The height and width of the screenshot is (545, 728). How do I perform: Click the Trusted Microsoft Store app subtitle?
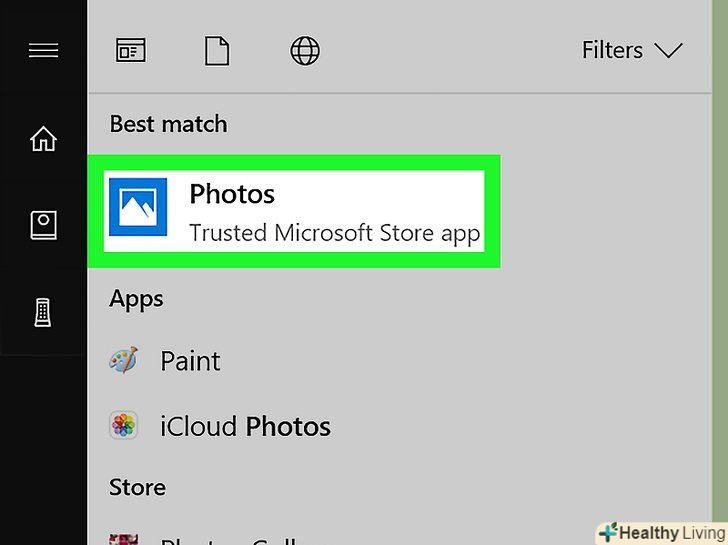tap(334, 234)
